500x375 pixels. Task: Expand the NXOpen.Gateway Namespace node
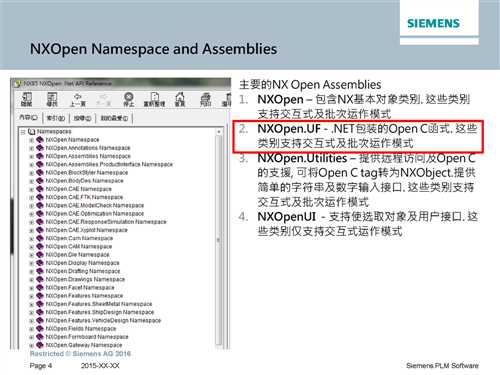tap(31, 345)
